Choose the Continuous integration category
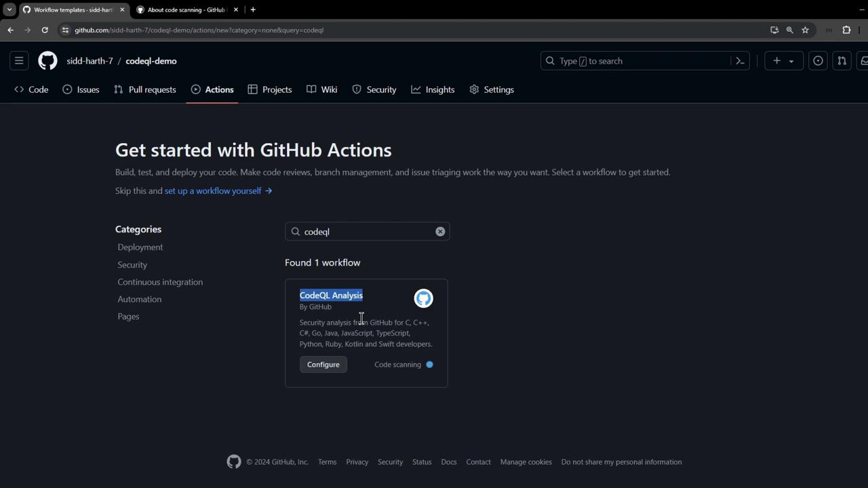 160,282
